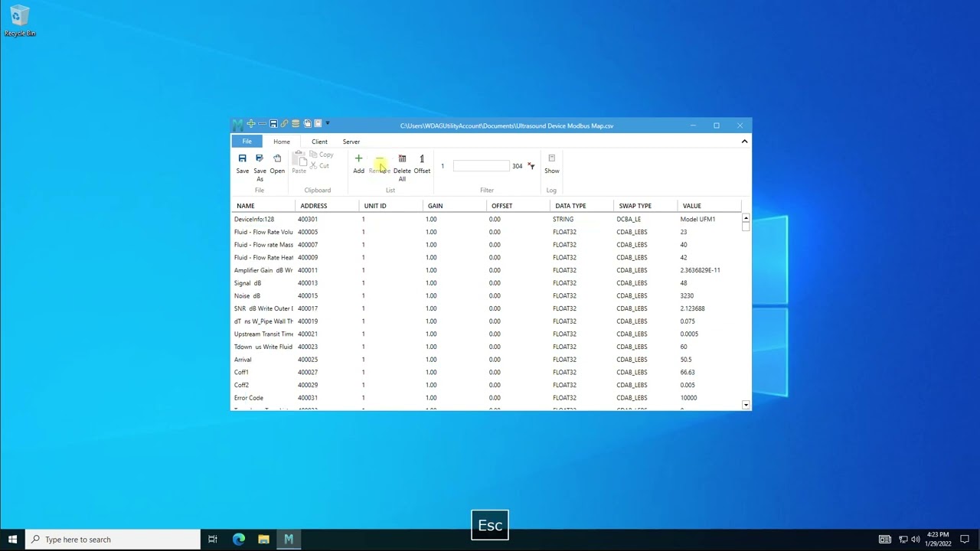
Task: Sort by the UNIT ID column header
Action: 390,206
